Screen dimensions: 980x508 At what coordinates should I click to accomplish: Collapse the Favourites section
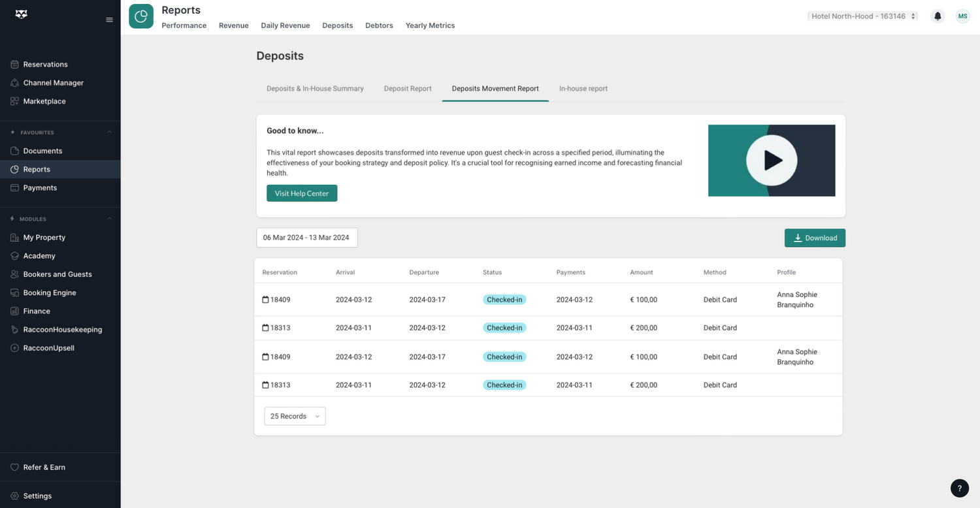tap(109, 133)
